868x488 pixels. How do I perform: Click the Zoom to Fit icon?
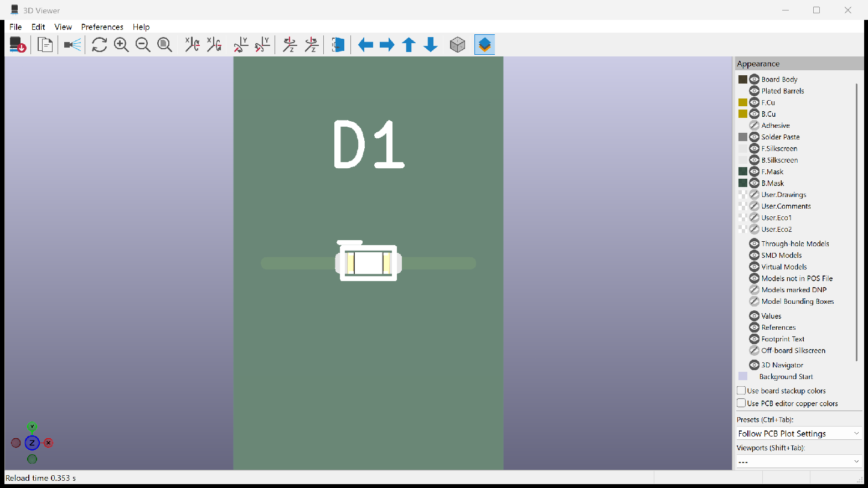[164, 45]
